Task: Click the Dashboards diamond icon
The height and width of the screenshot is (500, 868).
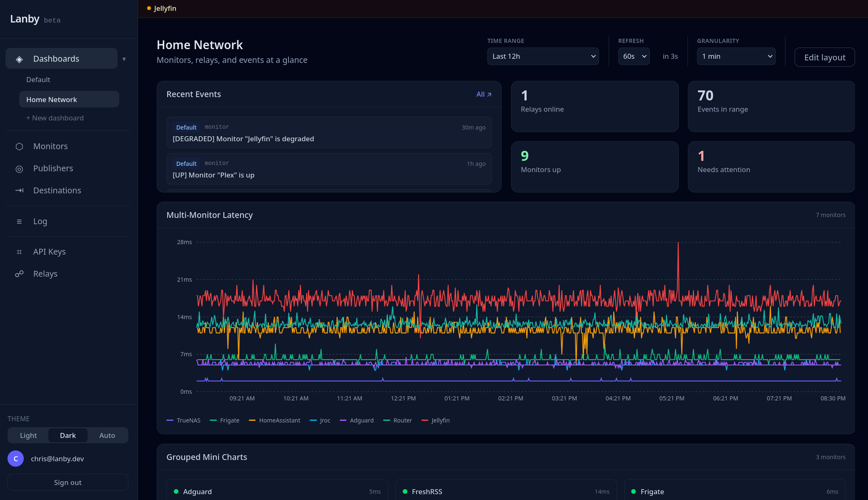Action: pos(19,59)
